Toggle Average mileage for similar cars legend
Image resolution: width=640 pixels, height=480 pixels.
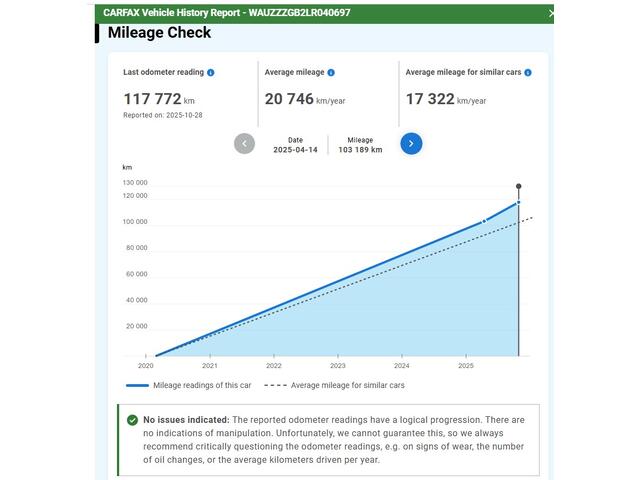click(334, 385)
